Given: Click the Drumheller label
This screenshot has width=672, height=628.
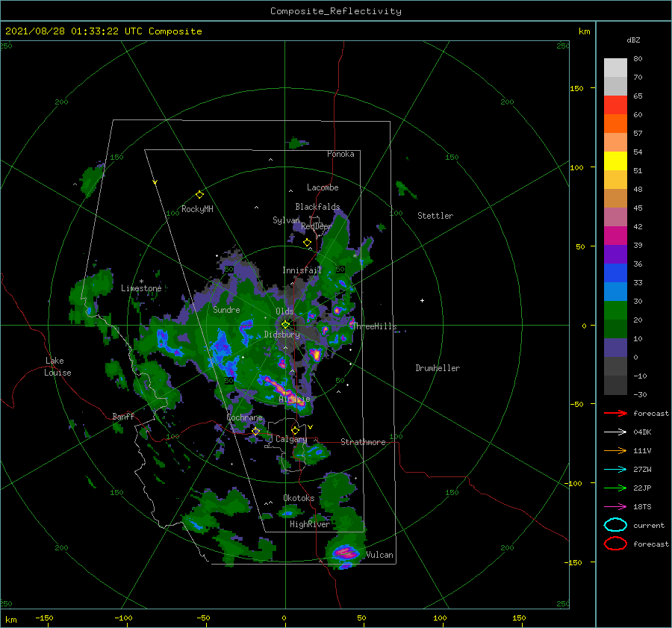Looking at the screenshot, I should (438, 368).
